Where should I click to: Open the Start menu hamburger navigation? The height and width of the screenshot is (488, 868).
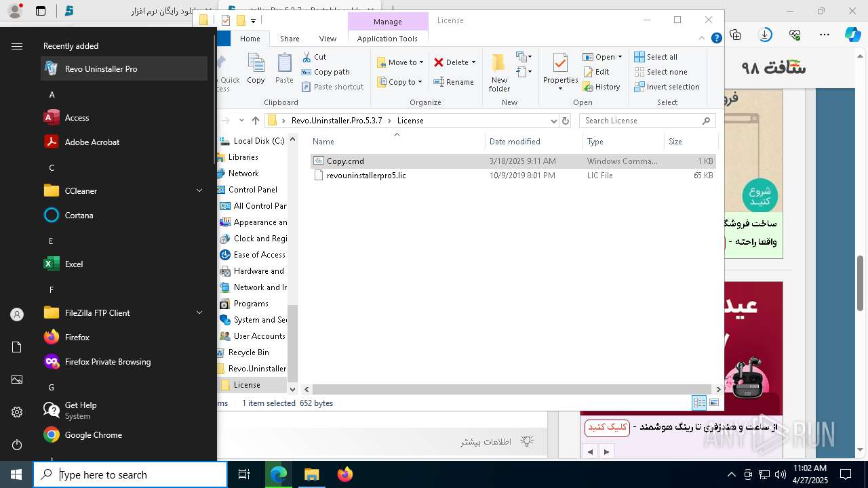(17, 46)
